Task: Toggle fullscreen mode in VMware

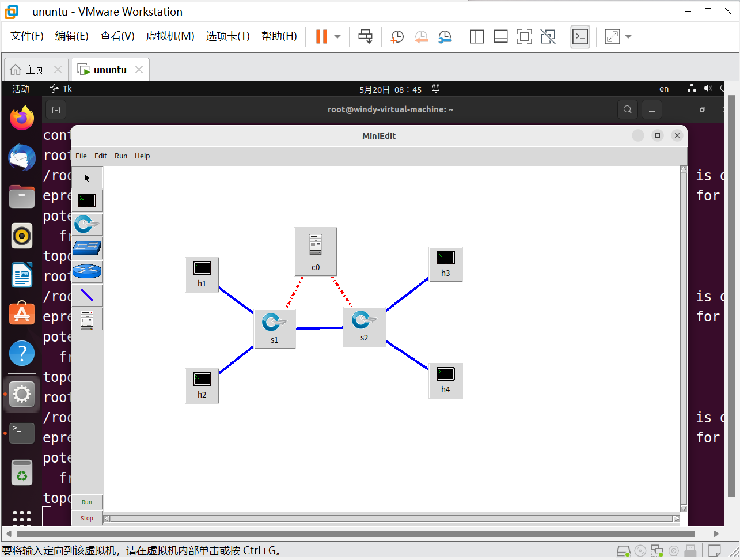Action: point(524,36)
